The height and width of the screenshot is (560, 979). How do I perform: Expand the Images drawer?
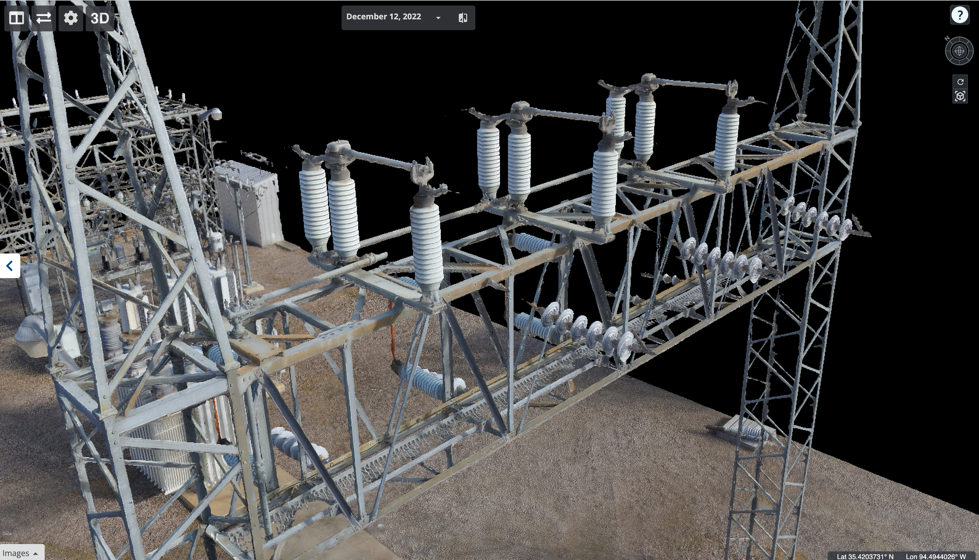[20, 553]
